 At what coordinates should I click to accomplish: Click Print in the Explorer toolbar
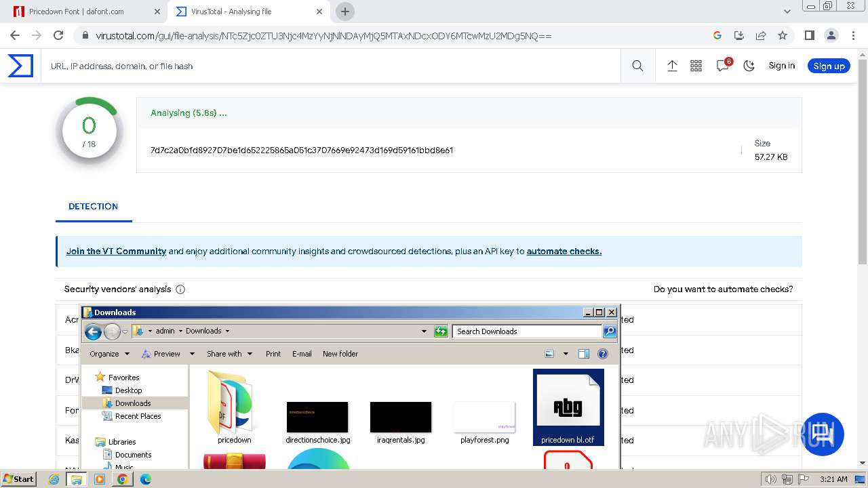tap(273, 354)
